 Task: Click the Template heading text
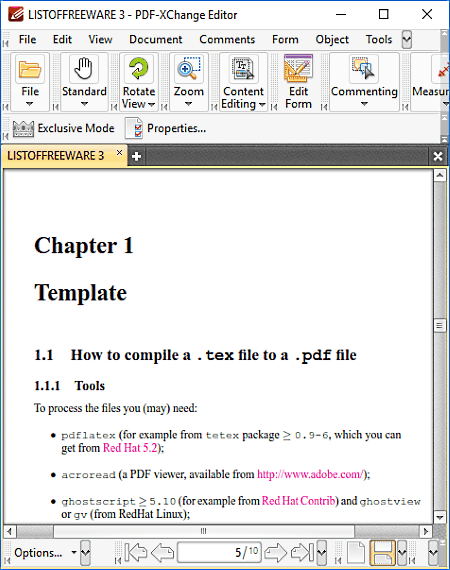click(81, 293)
